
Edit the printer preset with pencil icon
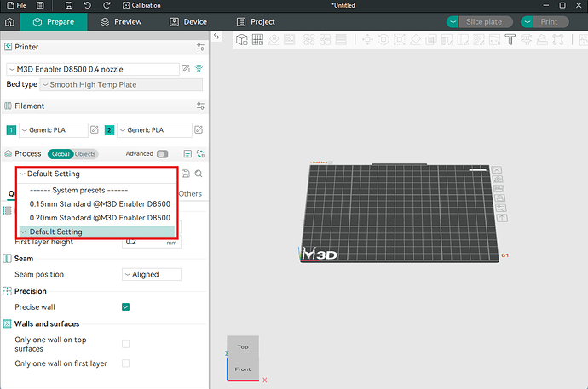pos(186,68)
